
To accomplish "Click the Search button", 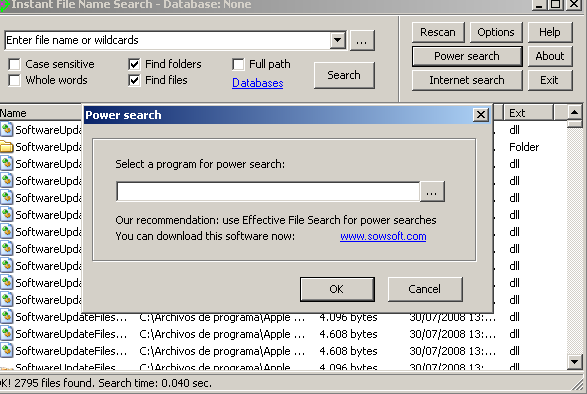I will [x=344, y=75].
